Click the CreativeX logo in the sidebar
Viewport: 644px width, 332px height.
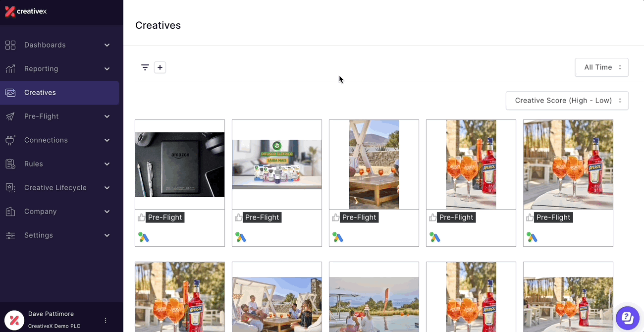click(26, 11)
